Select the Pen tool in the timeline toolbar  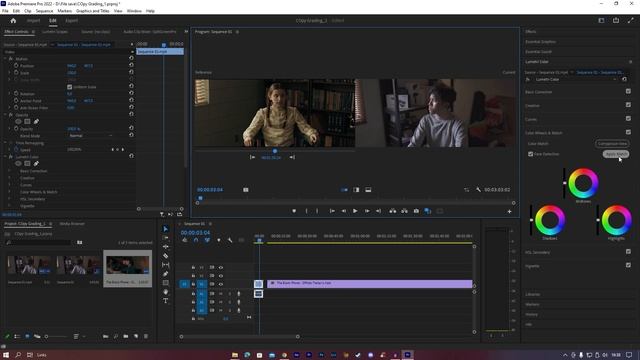[165, 274]
